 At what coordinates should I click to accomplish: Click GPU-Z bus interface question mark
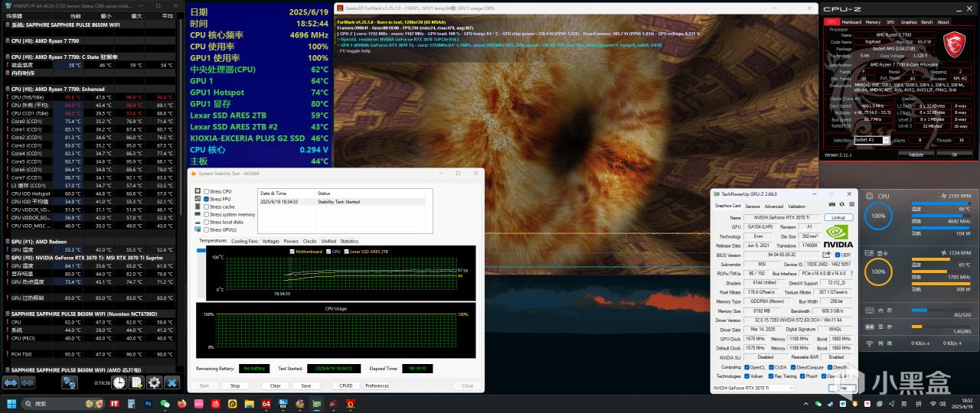[852, 273]
